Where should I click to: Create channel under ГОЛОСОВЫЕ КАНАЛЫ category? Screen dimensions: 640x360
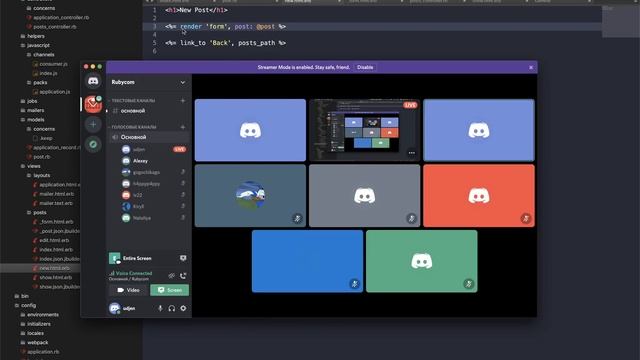182,127
